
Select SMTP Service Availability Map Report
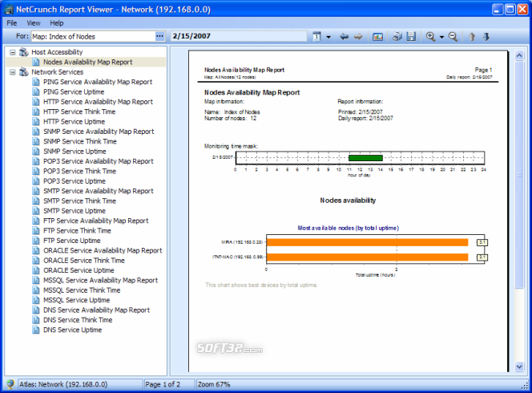click(99, 191)
